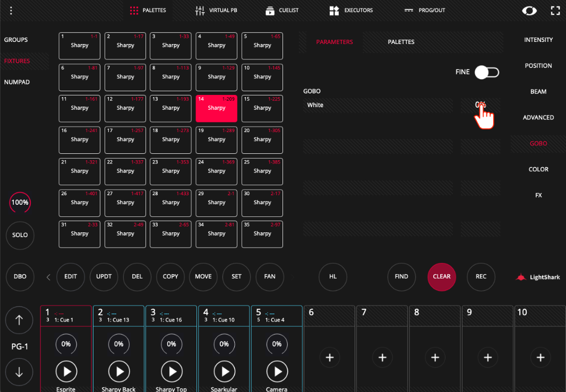The image size is (566, 392).
Task: Add a cuelist to playback 7
Action: pyautogui.click(x=382, y=358)
